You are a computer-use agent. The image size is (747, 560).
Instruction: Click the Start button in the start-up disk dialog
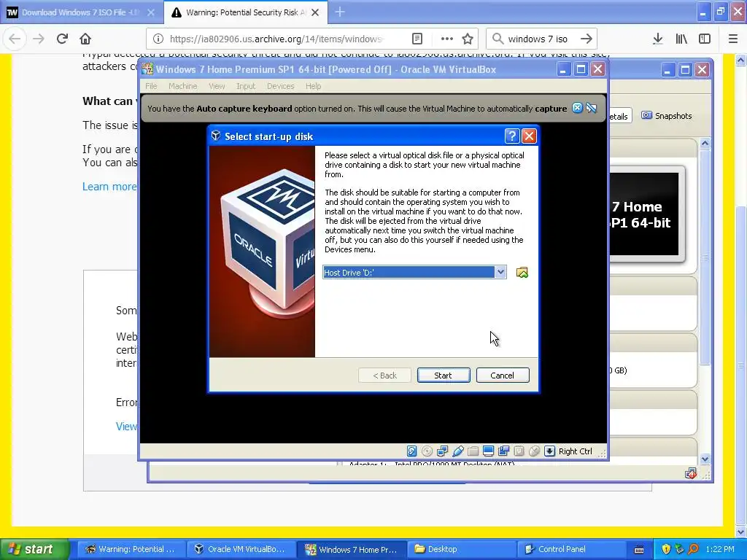[x=444, y=376]
